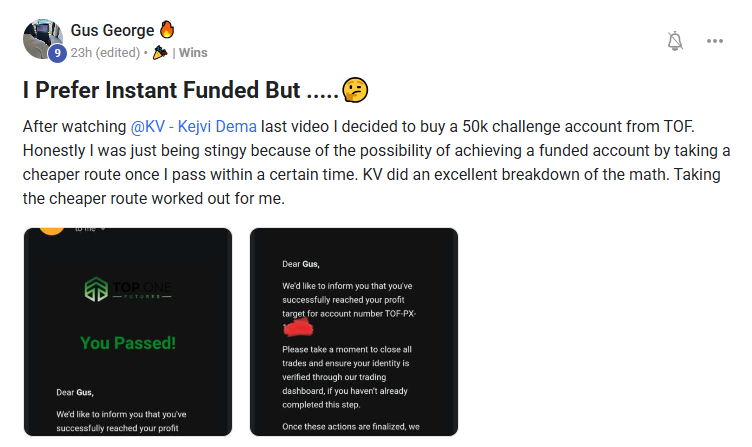The width and height of the screenshot is (752, 447).
Task: Click the thinking face emoji in title
Action: click(354, 91)
